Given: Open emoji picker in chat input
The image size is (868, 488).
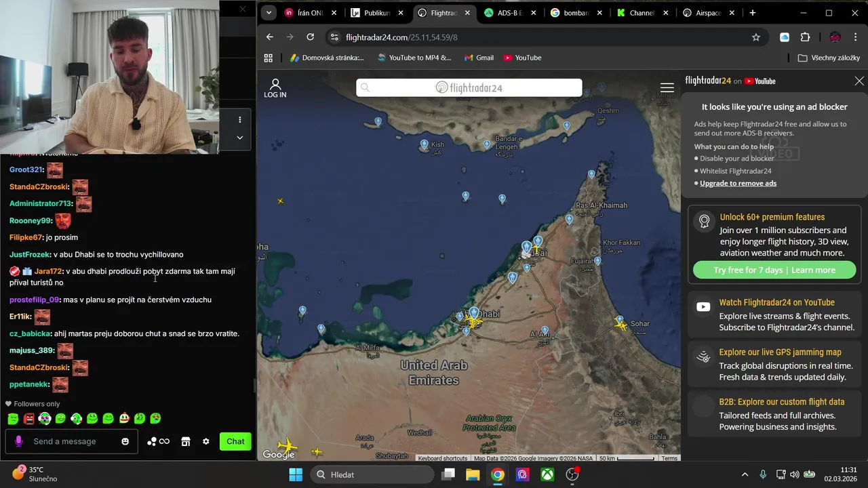Looking at the screenshot, I should [125, 441].
